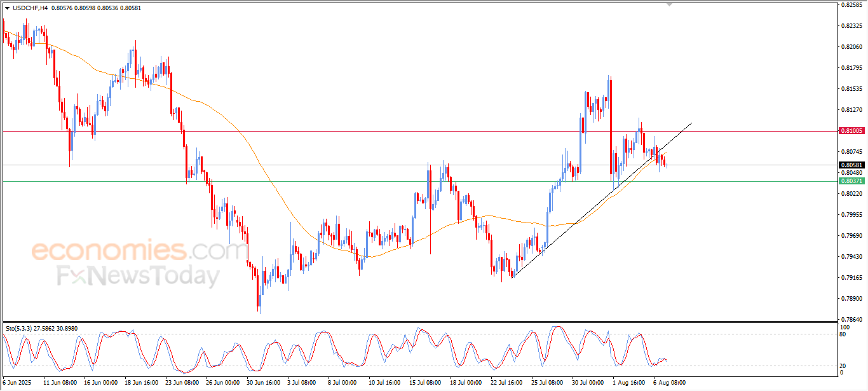Click the 0.82325 price scale value
Image resolution: width=868 pixels, height=391 pixels.
coord(850,26)
